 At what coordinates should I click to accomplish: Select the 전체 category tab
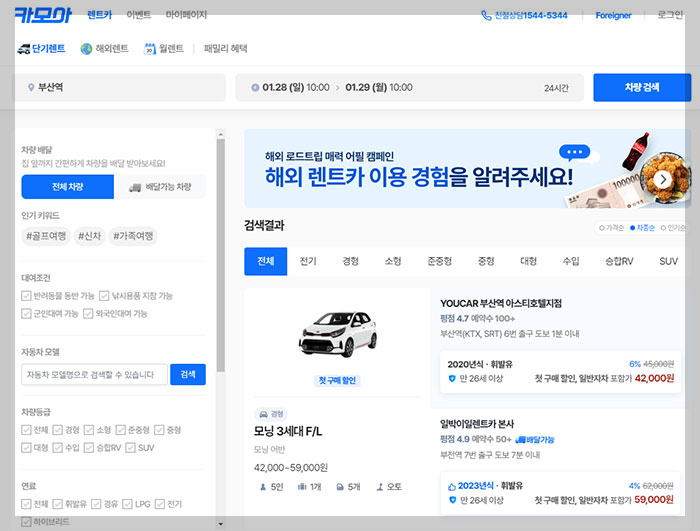(266, 261)
